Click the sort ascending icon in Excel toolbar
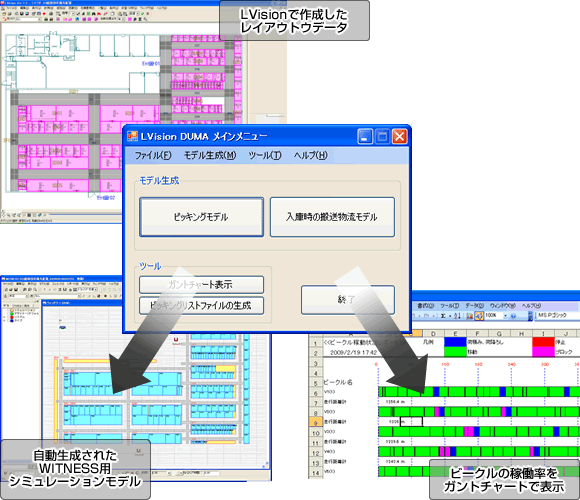Image resolution: width=580 pixels, height=500 pixels. coord(457,316)
